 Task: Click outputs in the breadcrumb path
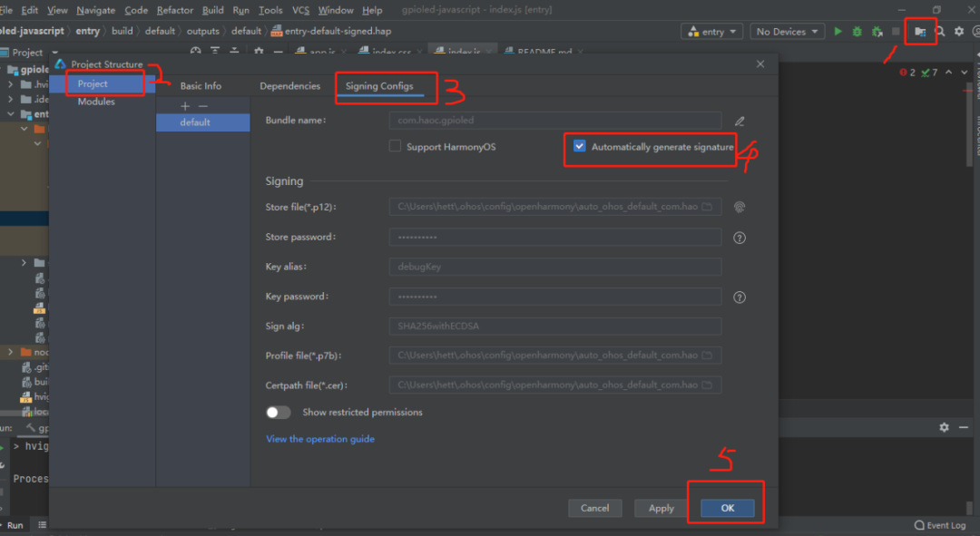tap(203, 31)
